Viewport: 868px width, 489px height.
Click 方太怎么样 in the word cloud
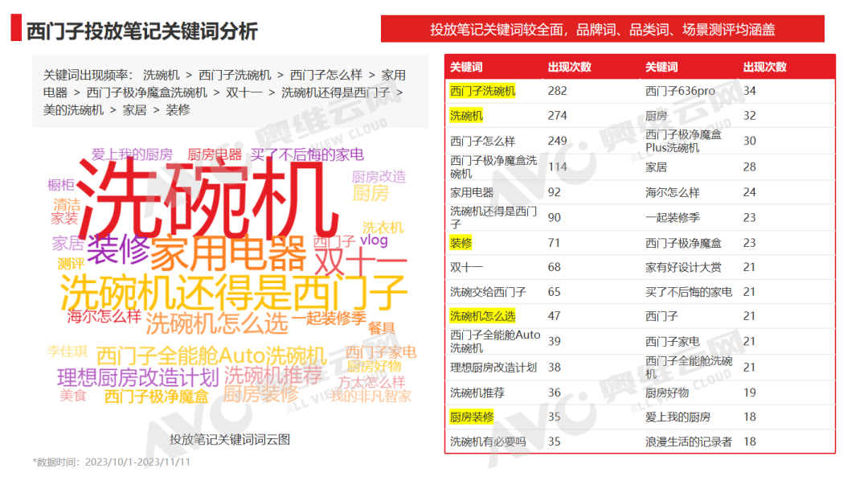[x=371, y=382]
